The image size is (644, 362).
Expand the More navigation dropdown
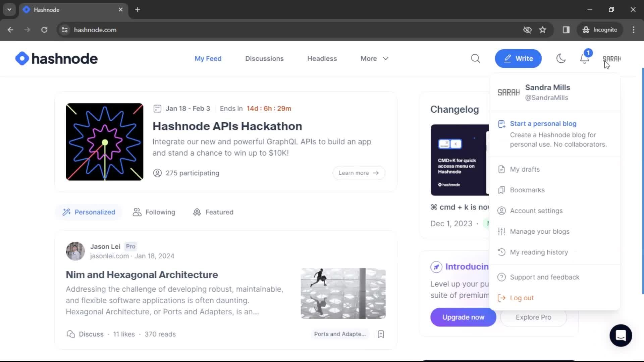click(x=374, y=58)
